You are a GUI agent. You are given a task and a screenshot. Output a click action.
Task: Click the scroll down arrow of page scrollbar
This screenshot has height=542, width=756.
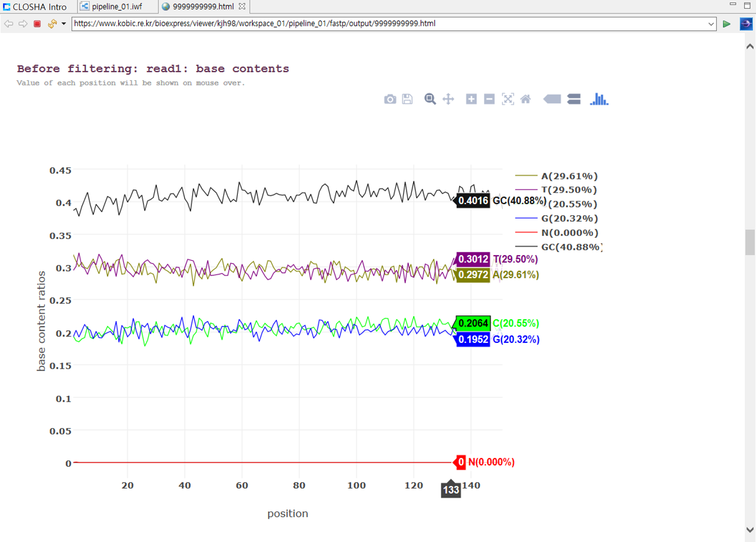(750, 530)
